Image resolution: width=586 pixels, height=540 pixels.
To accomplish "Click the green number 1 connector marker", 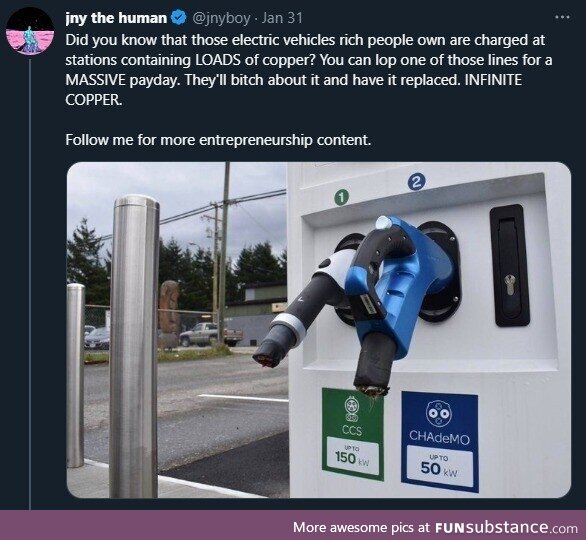I will click(x=341, y=197).
